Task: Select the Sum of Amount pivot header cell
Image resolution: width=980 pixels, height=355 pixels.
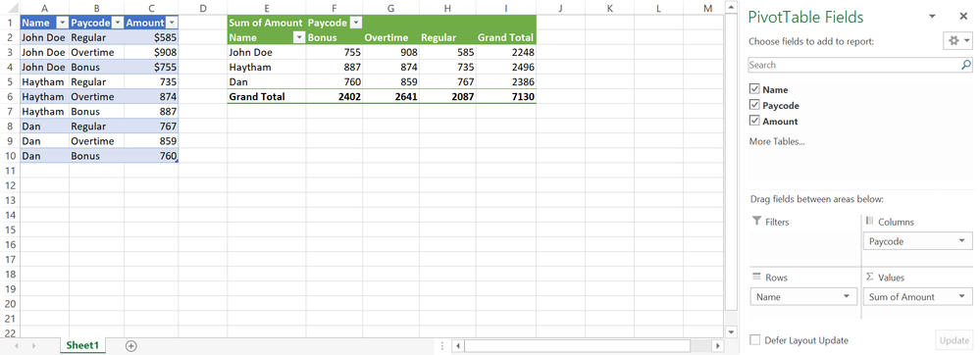Action: click(266, 23)
